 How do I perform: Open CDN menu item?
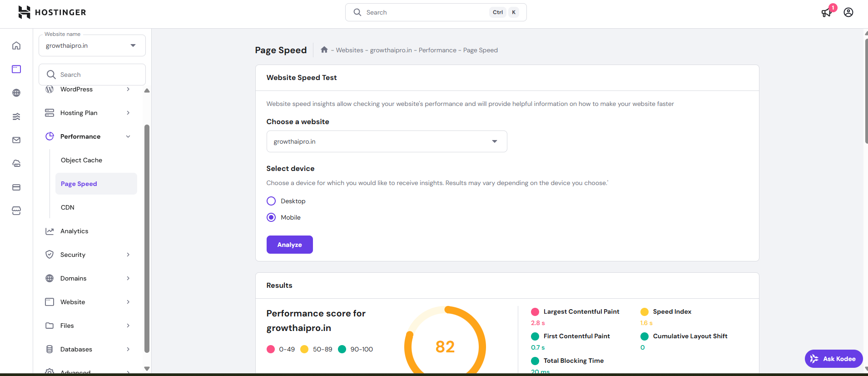coord(68,207)
